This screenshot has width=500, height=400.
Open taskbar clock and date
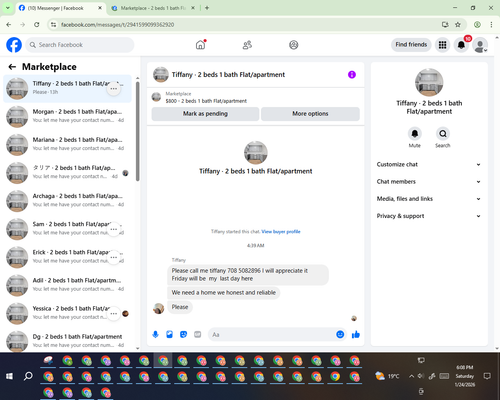click(x=465, y=376)
